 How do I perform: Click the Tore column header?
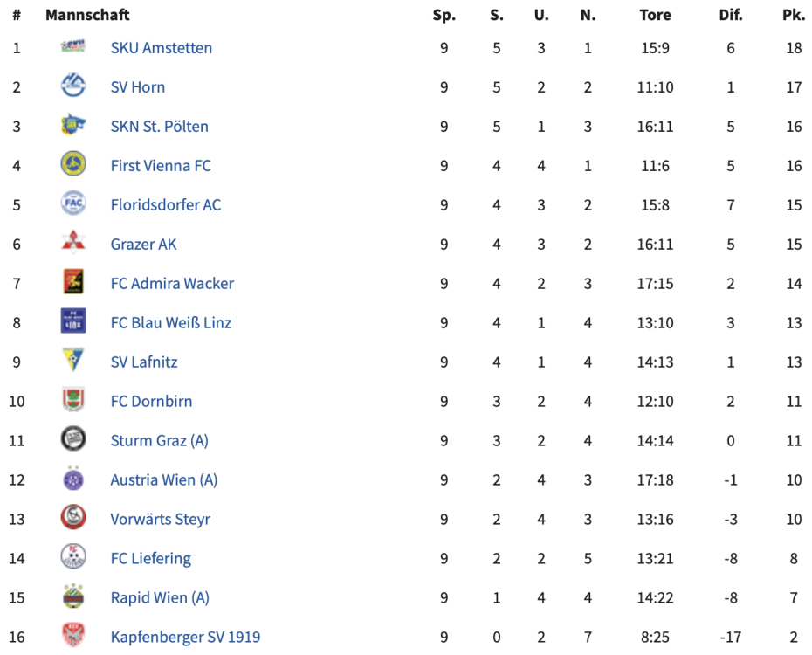point(655,15)
